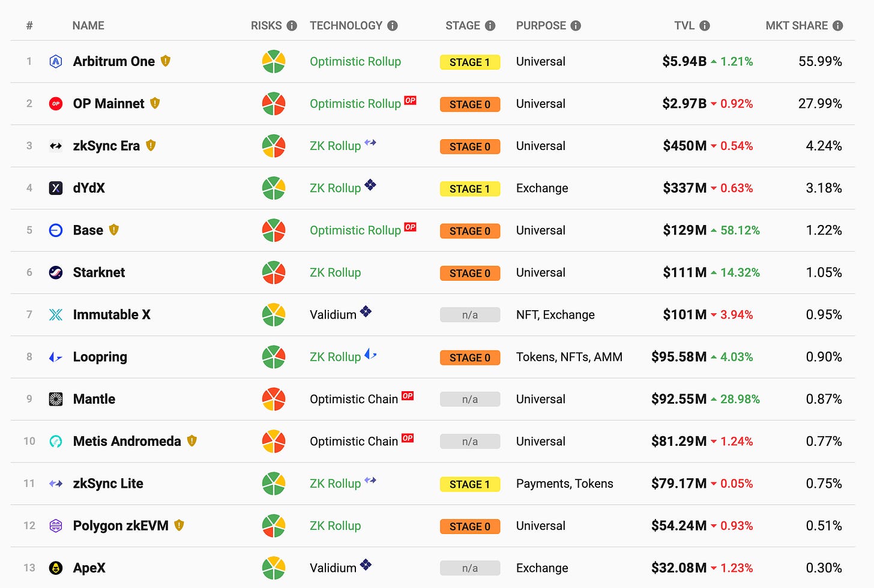Screen dimensions: 874x588
Task: Click the PURPOSE column info icon
Action: [x=576, y=26]
